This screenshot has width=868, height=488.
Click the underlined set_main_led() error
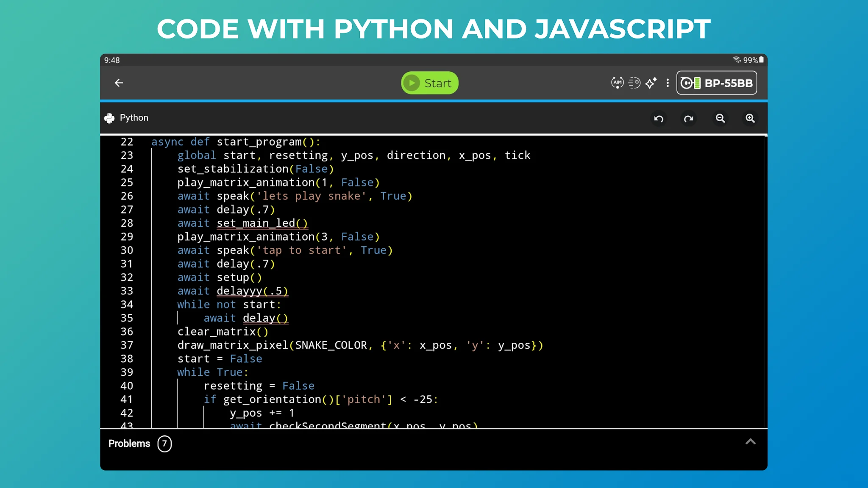pos(262,223)
